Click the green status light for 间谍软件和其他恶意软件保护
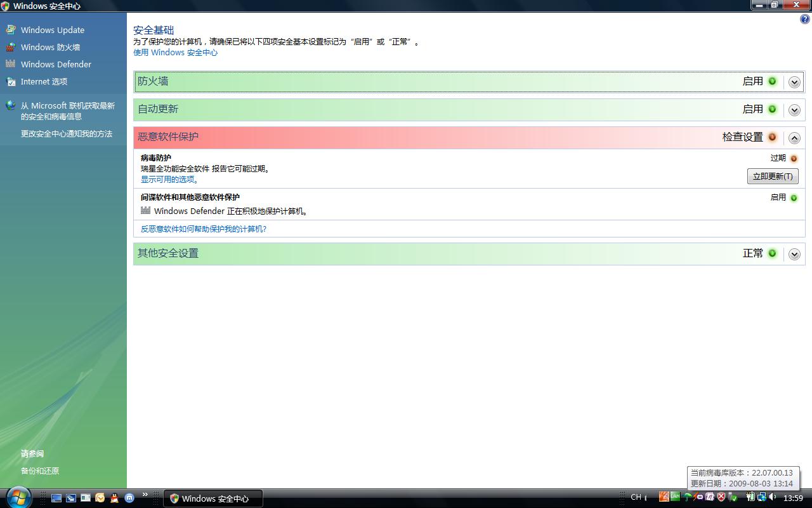The height and width of the screenshot is (508, 812). point(794,198)
